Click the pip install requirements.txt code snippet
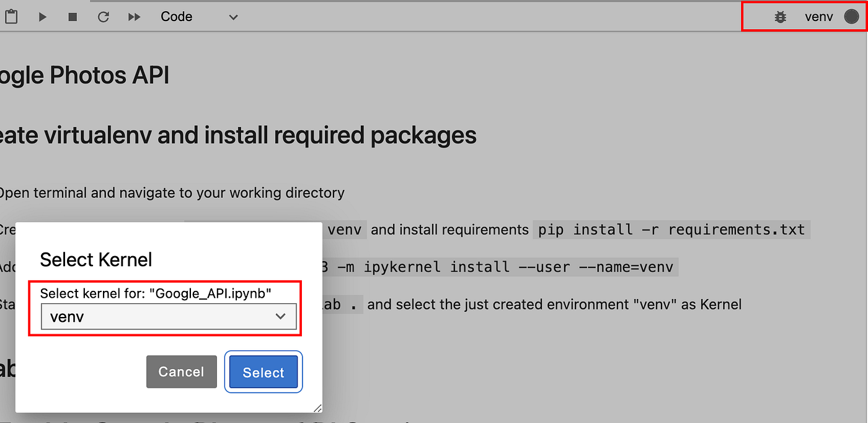Viewport: 868px width, 423px height. 671,229
